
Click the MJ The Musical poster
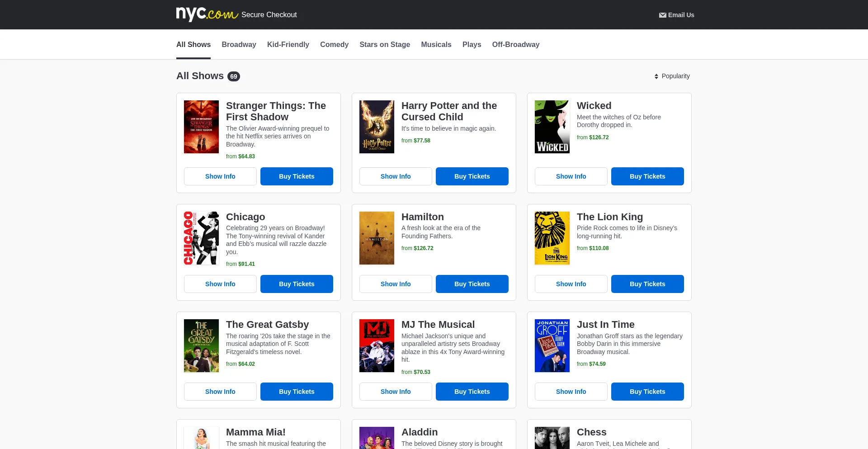click(377, 346)
